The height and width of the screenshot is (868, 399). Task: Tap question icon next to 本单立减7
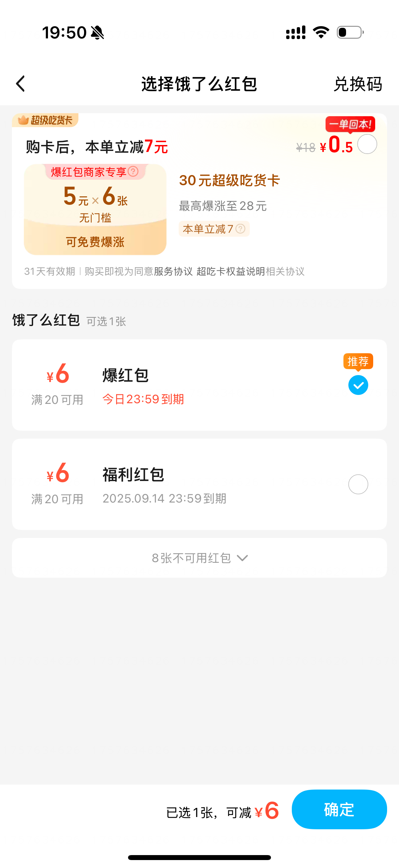[241, 229]
